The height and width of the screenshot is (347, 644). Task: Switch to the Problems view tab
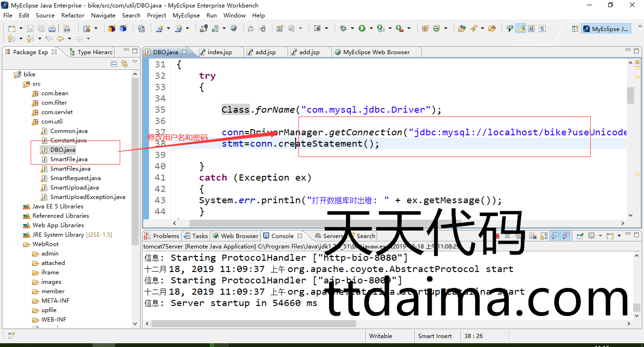(x=165, y=236)
